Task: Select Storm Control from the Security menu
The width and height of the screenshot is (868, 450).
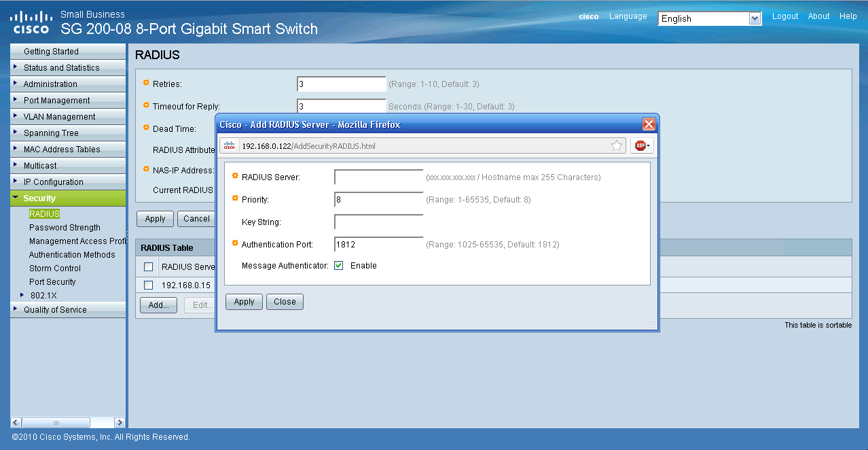Action: (55, 269)
